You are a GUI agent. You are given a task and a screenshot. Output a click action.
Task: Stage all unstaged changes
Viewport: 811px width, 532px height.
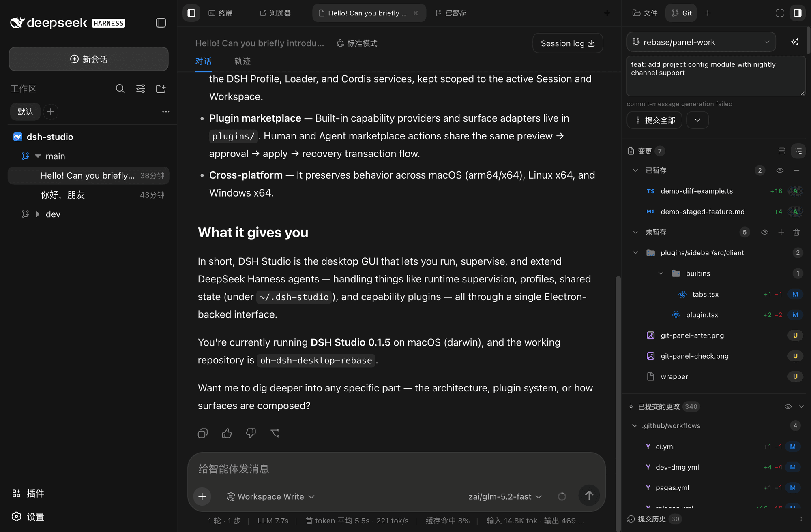tap(781, 232)
